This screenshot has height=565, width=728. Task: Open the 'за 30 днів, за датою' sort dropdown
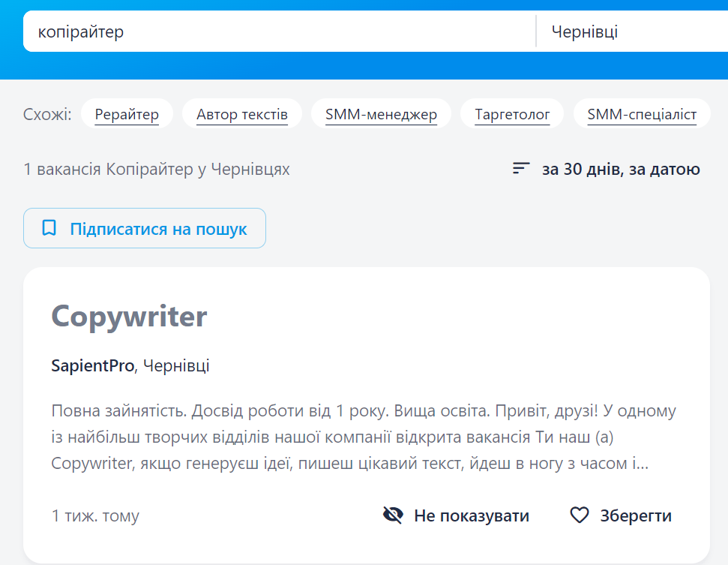point(620,169)
